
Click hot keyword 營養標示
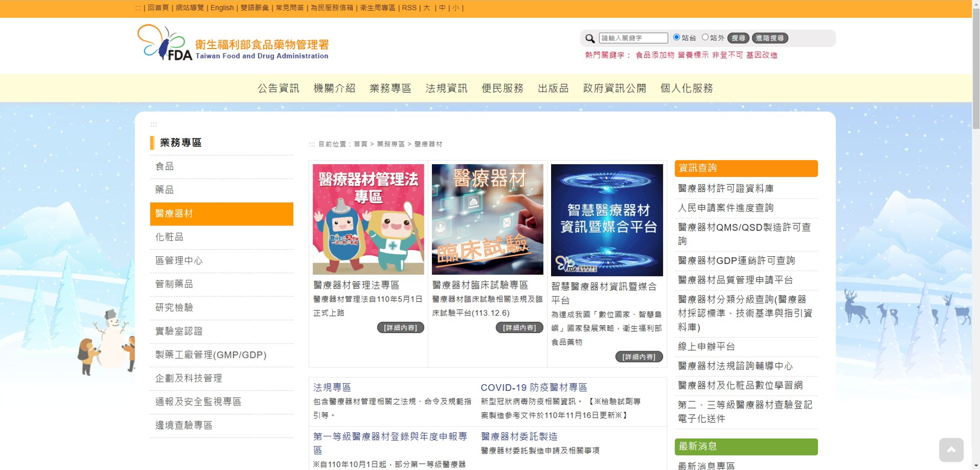pyautogui.click(x=693, y=55)
